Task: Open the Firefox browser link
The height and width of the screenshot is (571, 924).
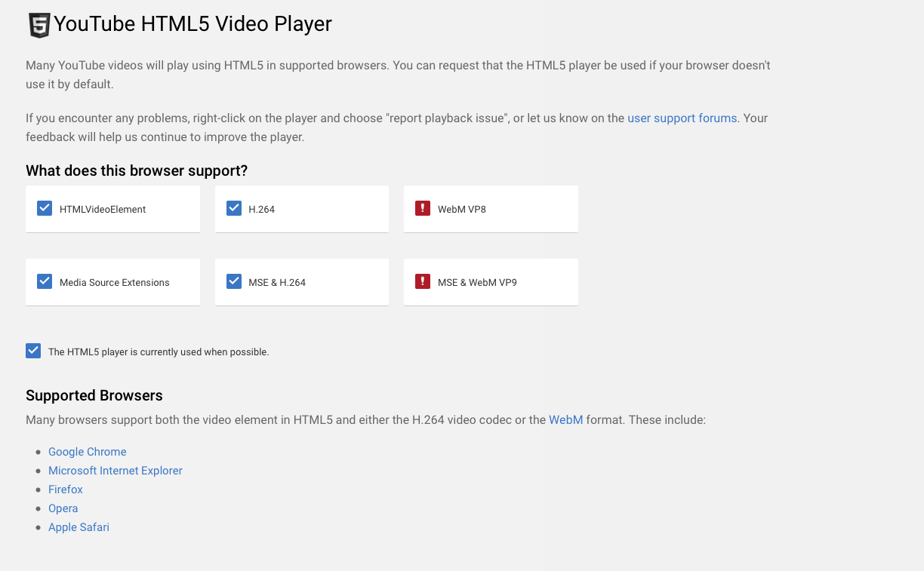Action: coord(66,490)
